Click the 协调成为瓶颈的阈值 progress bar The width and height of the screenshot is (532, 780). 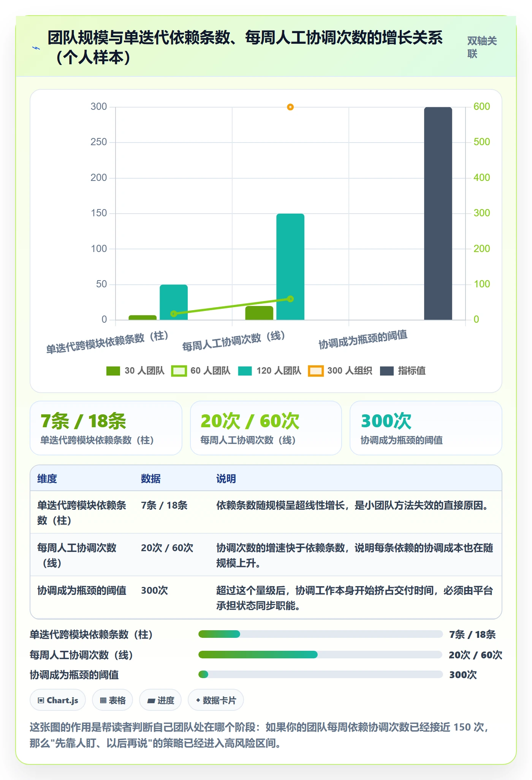321,674
